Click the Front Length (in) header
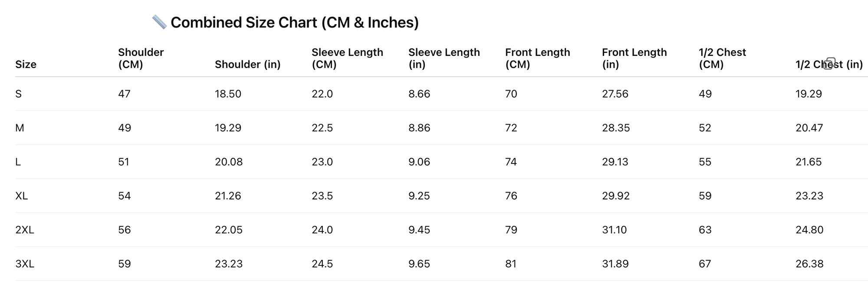 tap(634, 58)
